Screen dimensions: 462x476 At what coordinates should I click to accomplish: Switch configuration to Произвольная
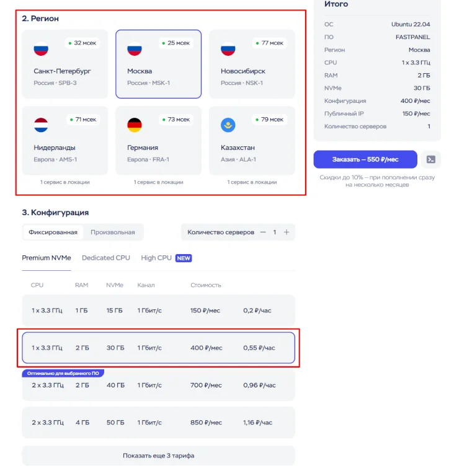[113, 232]
